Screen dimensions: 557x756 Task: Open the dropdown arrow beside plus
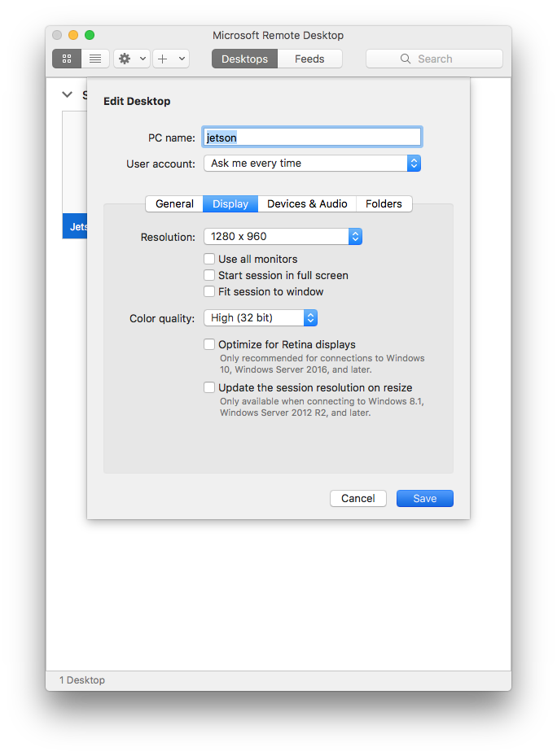coord(182,59)
